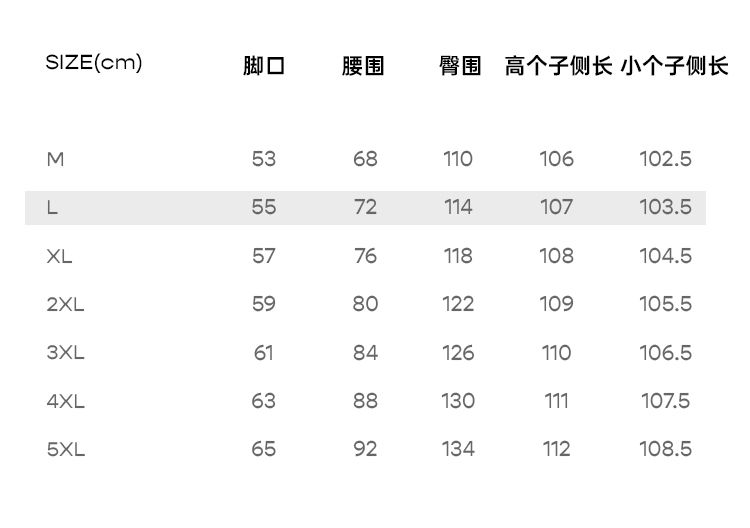
Task: Click the M size row label
Action: (55, 159)
